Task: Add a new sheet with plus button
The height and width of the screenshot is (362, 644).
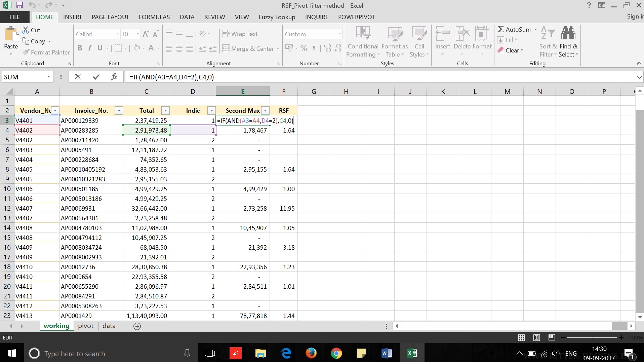Action: (137, 326)
